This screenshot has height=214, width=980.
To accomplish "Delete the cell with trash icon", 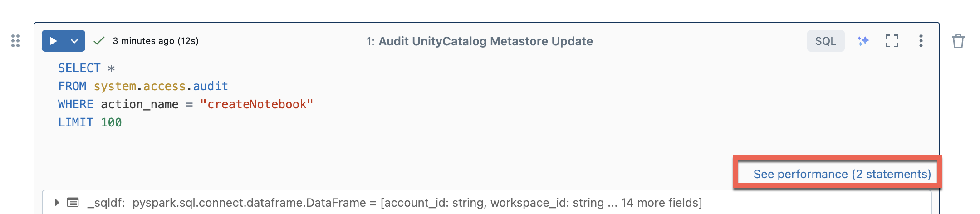I will click(958, 41).
